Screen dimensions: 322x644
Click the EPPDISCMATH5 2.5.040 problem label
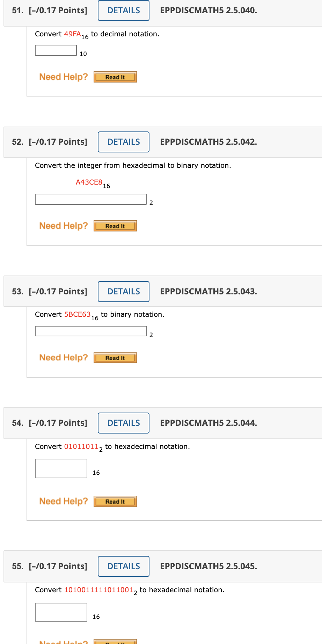pos(208,10)
